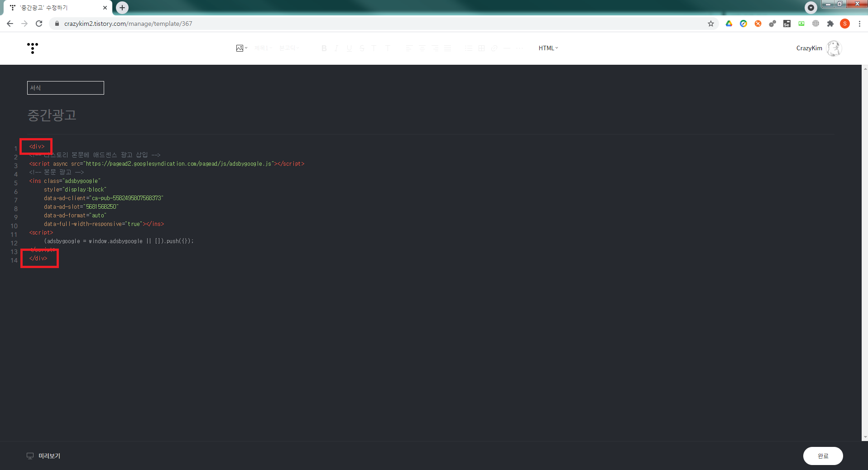Open the Selenium IDE extension
The width and height of the screenshot is (868, 470).
click(787, 24)
